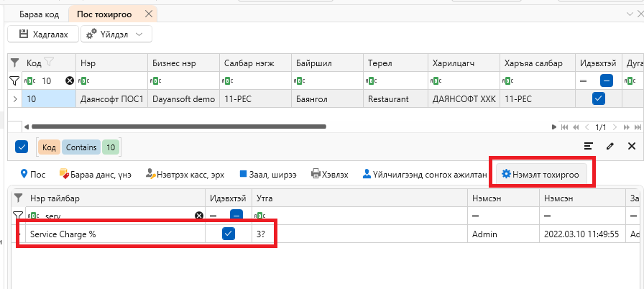The width and height of the screenshot is (644, 289).
Task: Open the ABC filter operator icon under Харъяа салбар
Action: 507,81
